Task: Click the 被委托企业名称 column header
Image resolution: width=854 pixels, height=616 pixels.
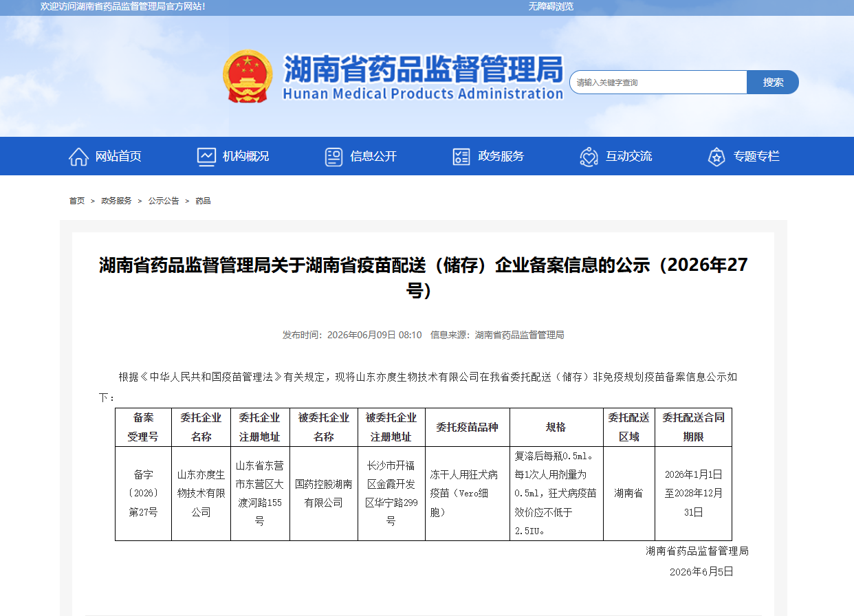Action: pyautogui.click(x=324, y=427)
